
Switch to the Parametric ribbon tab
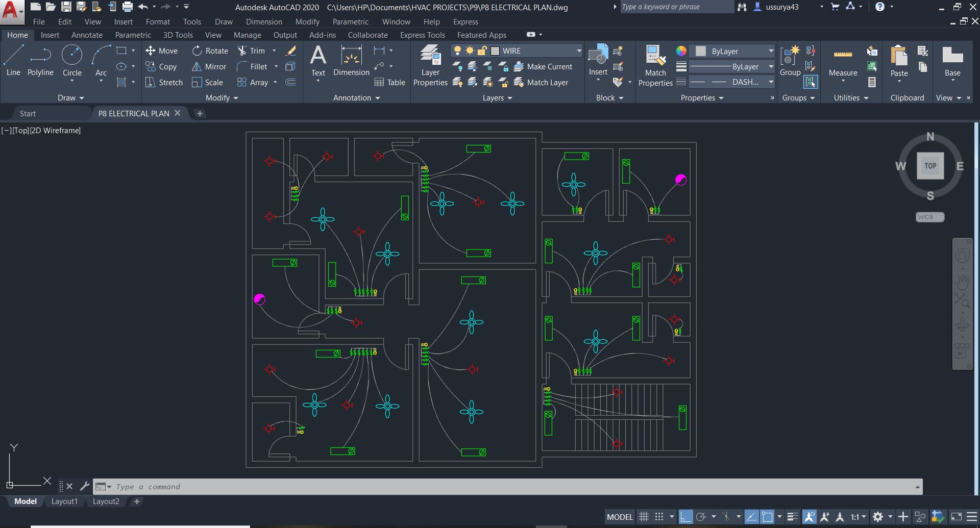pyautogui.click(x=133, y=35)
